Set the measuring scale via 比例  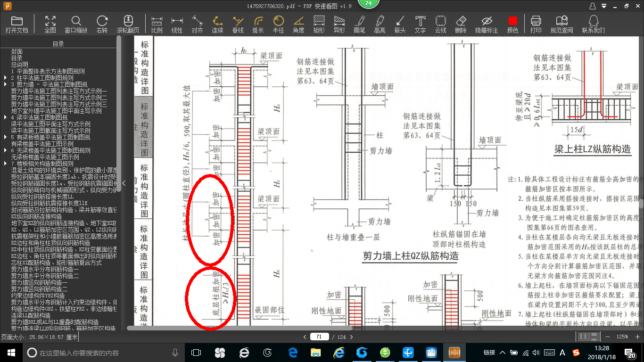157,25
